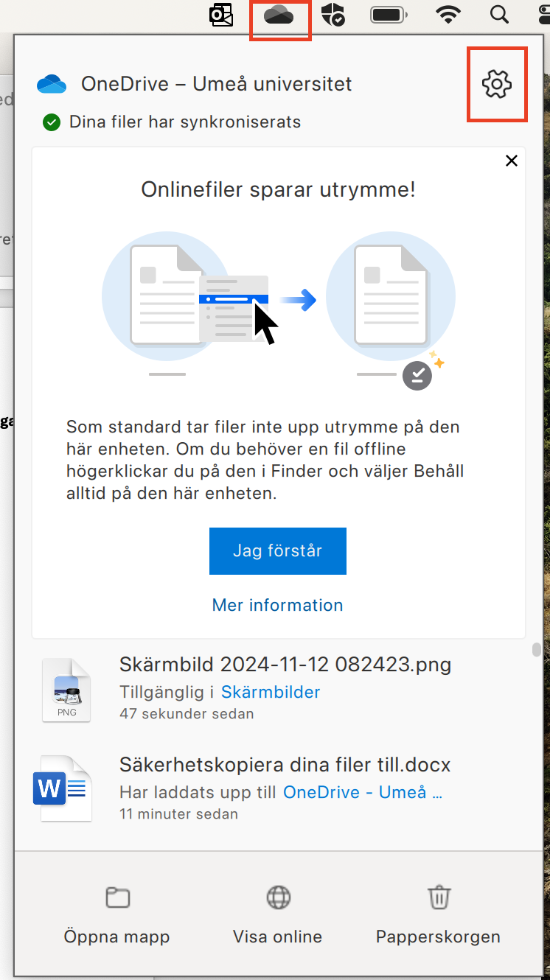Click Visa online globe button

(278, 916)
